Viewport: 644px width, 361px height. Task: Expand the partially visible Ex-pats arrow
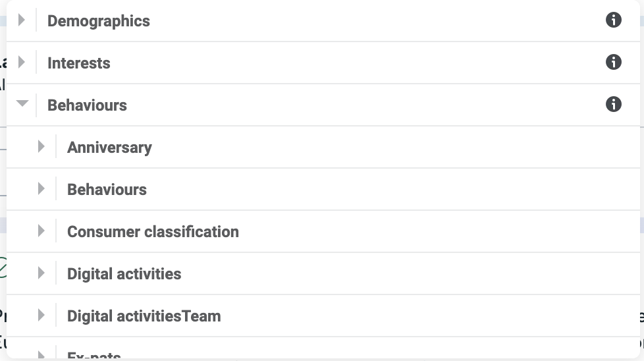click(x=41, y=355)
